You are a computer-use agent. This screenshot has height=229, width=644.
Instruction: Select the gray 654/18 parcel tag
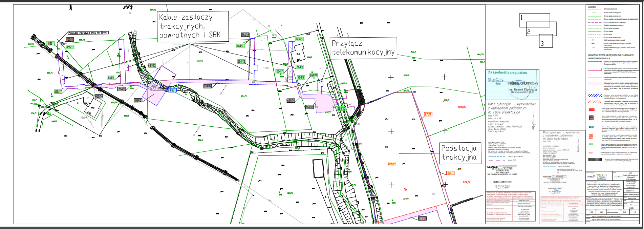pos(245,35)
